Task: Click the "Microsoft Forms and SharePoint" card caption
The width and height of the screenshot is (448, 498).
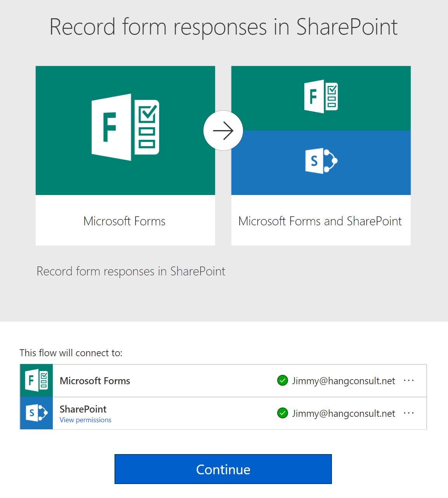Action: (x=320, y=221)
